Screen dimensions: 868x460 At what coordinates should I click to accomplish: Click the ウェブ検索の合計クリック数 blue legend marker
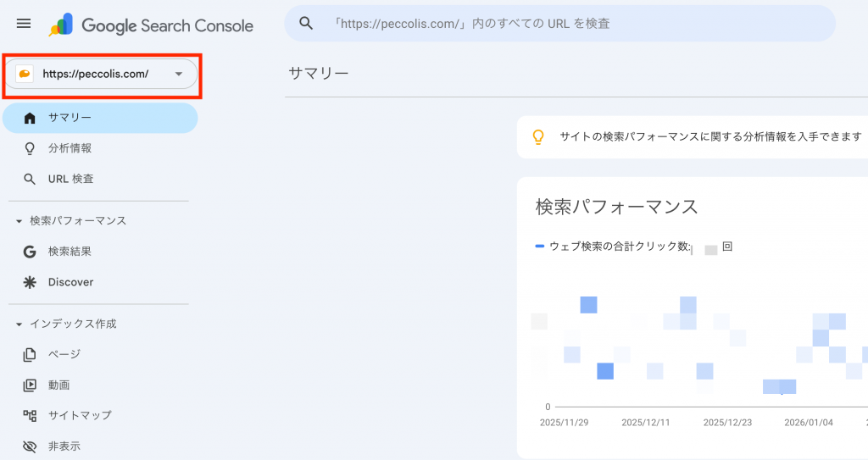click(x=540, y=247)
